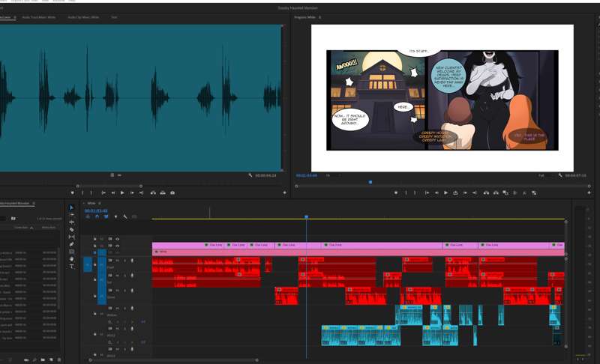Switch to the Text tab
The width and height of the screenshot is (600, 364).
114,17
